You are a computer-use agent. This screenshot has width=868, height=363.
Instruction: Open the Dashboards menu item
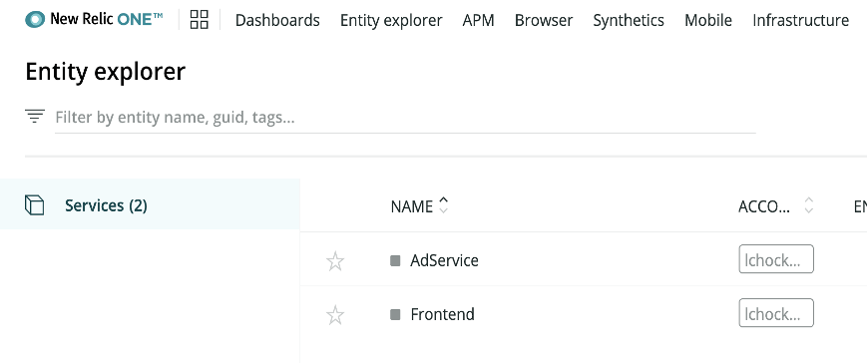277,21
